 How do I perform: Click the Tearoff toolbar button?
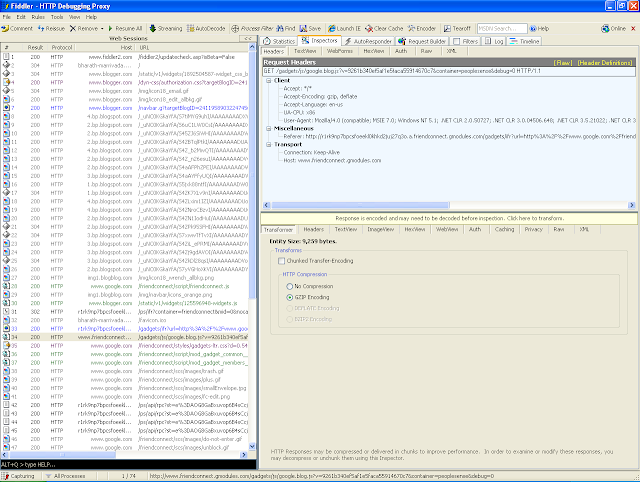point(457,29)
